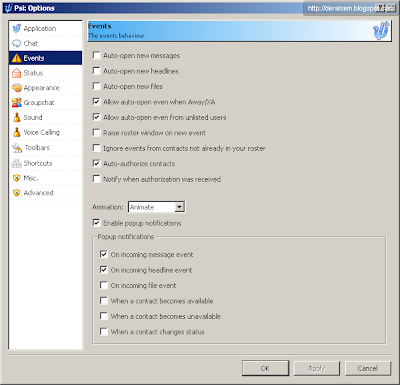Click the Status house icon
The image size is (400, 385).
[17, 73]
